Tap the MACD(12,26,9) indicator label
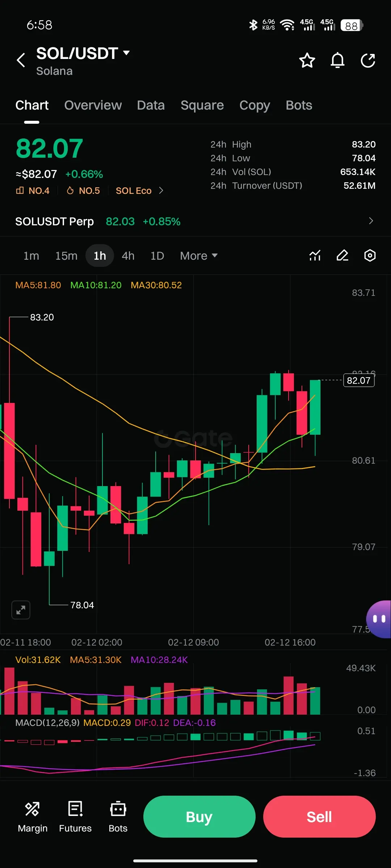This screenshot has height=868, width=391. (x=47, y=723)
